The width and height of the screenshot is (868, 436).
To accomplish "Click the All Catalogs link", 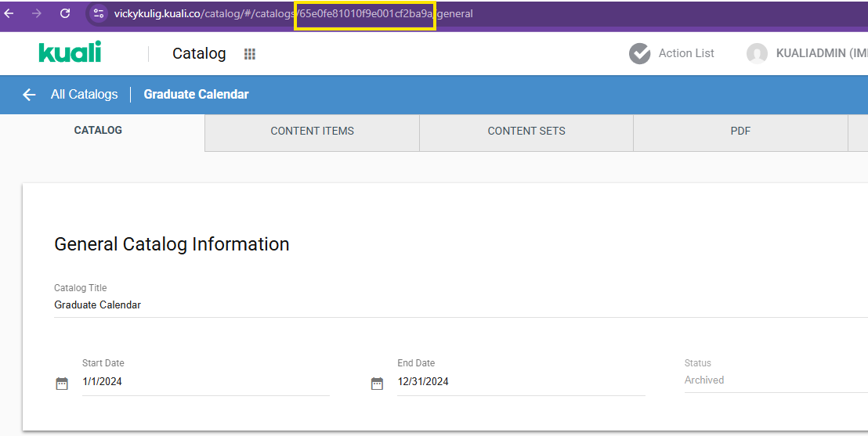I will click(x=84, y=95).
